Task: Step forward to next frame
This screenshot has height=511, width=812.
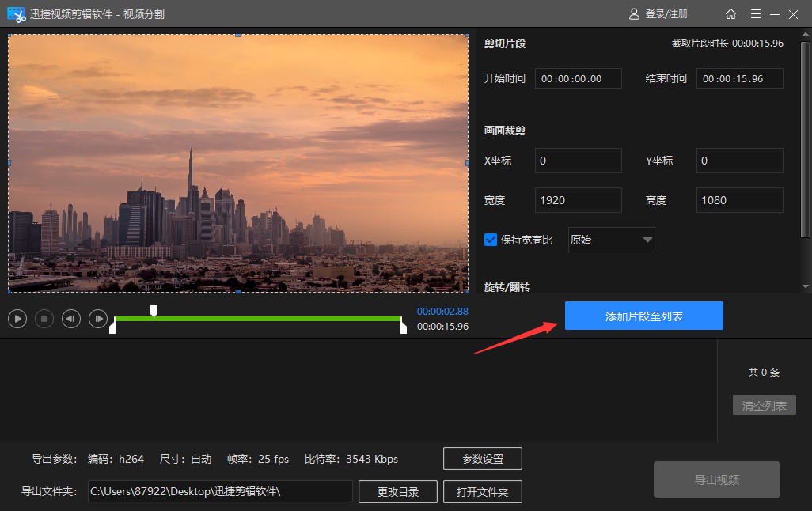Action: (98, 319)
